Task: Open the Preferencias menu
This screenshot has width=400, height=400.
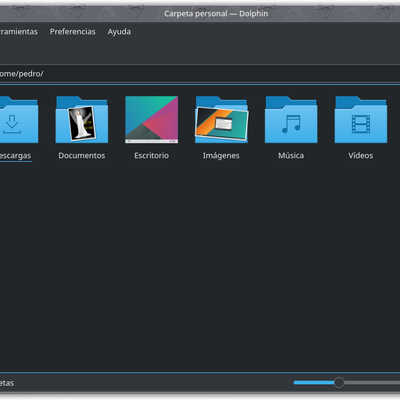Action: point(73,32)
